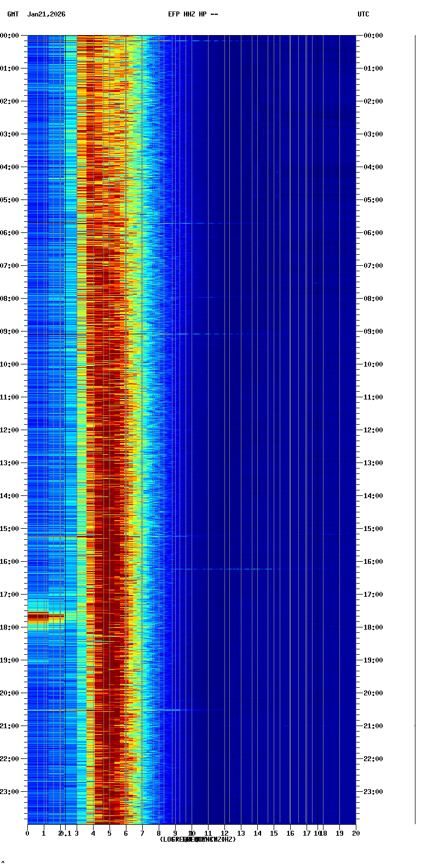Click the 18:00 label on left time axis
This screenshot has height=868, width=439.
pos(10,627)
